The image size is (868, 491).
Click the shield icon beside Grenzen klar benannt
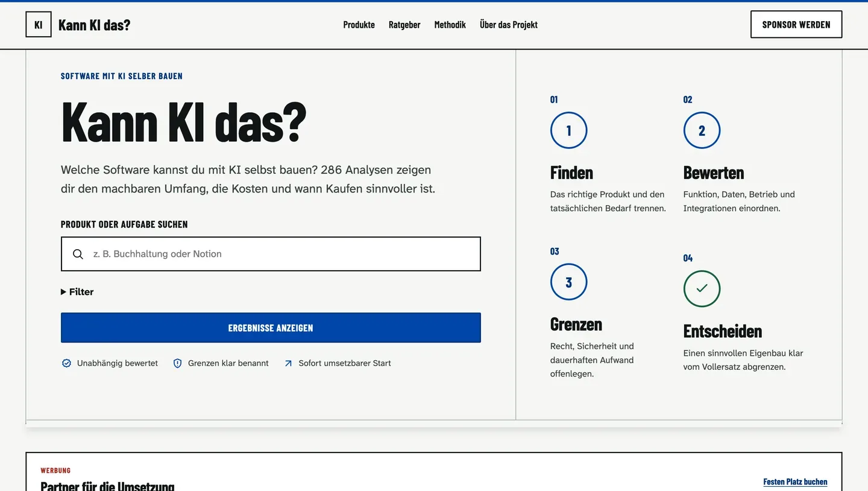click(177, 363)
